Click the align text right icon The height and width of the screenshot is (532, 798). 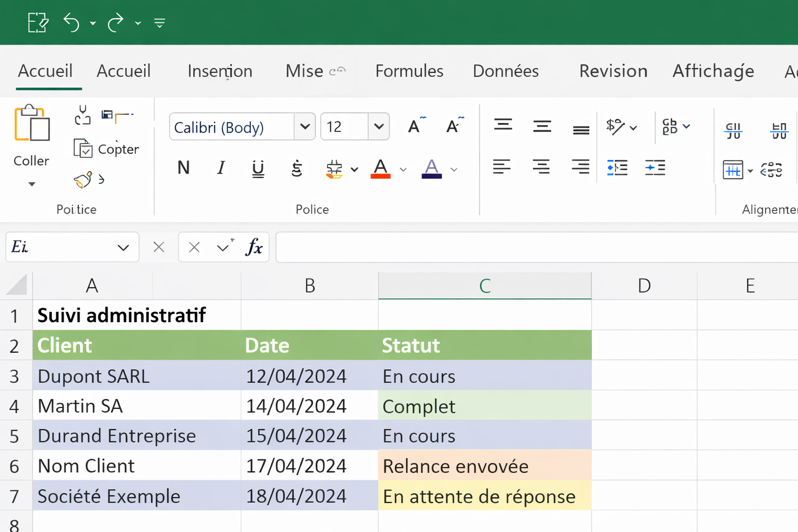point(580,167)
